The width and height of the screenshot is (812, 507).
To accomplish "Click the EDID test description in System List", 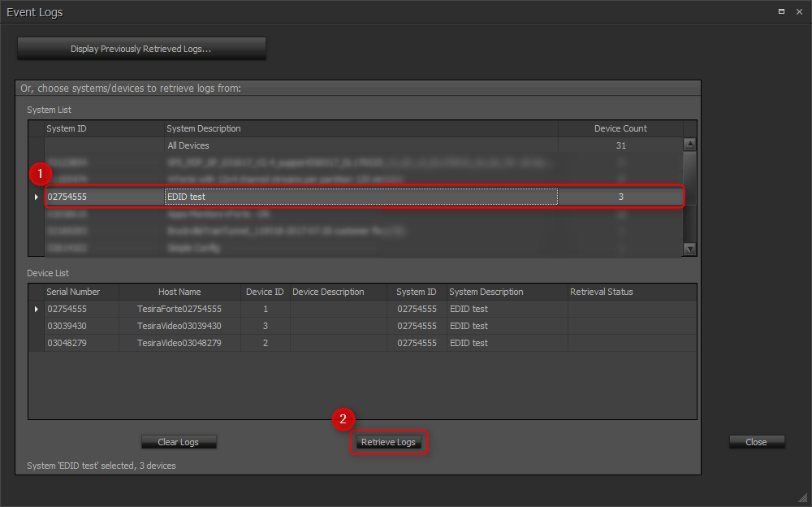I will [361, 197].
